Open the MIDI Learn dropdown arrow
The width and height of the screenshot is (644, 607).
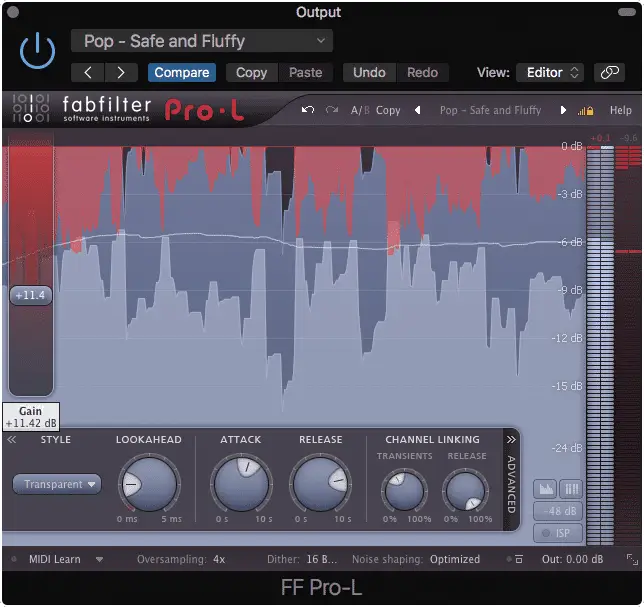point(99,559)
